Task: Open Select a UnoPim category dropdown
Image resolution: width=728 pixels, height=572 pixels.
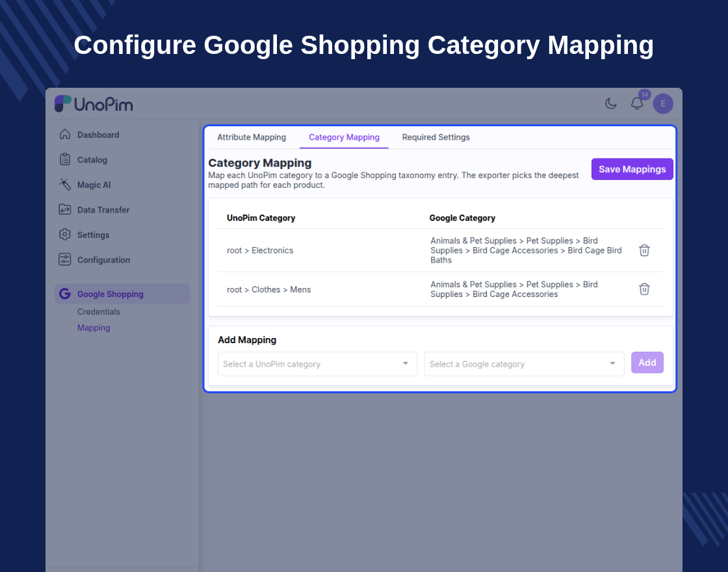Action: [x=318, y=364]
